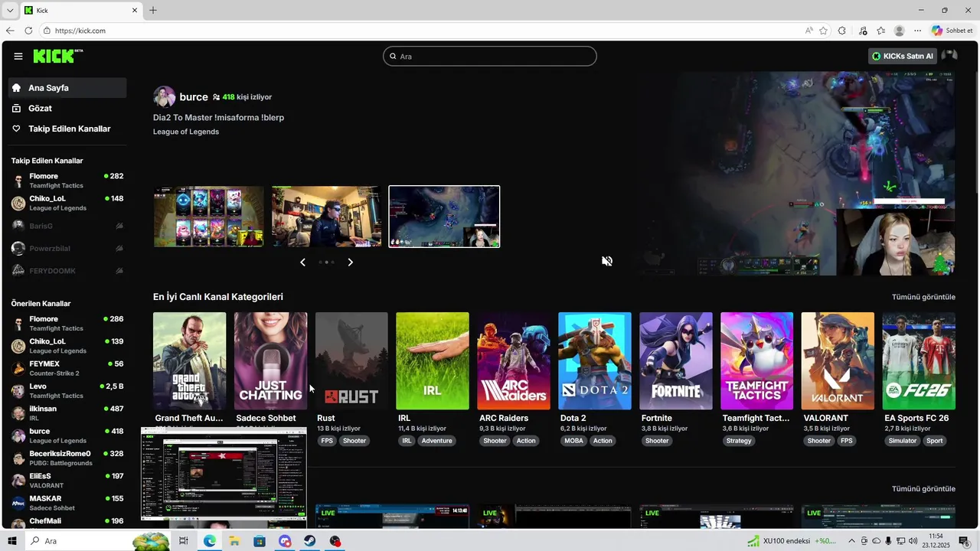980x551 pixels.
Task: Show hidden system tray icons
Action: (x=853, y=541)
